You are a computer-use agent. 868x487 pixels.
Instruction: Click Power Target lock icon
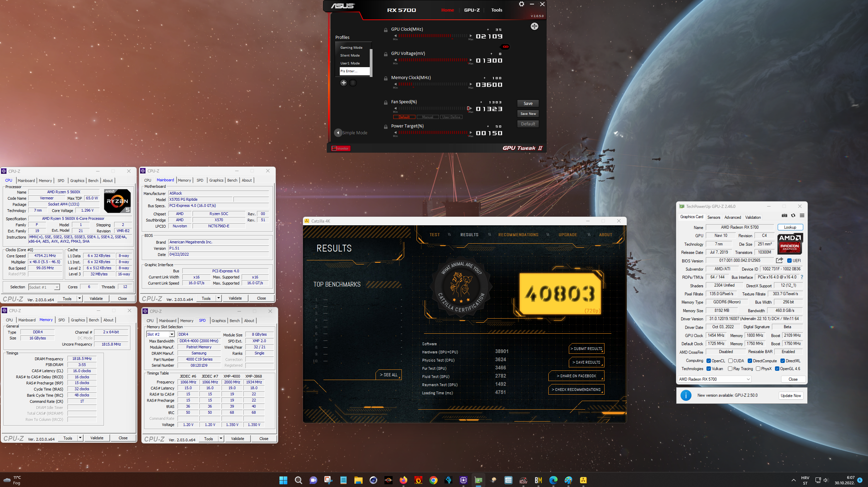(385, 127)
